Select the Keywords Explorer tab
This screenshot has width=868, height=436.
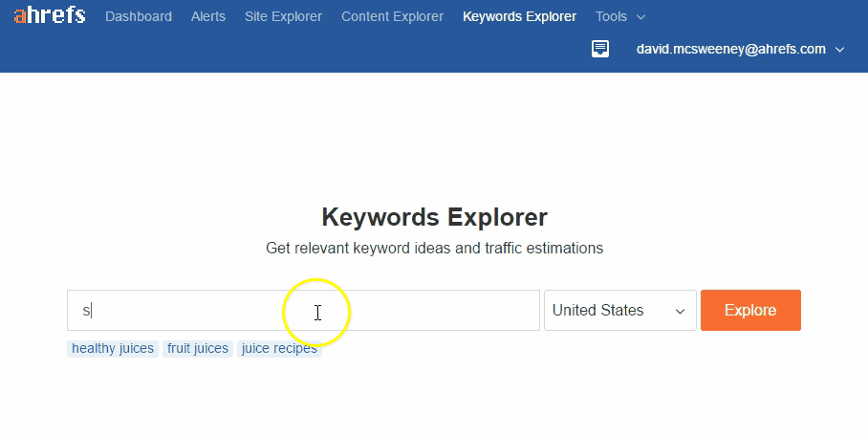point(519,16)
